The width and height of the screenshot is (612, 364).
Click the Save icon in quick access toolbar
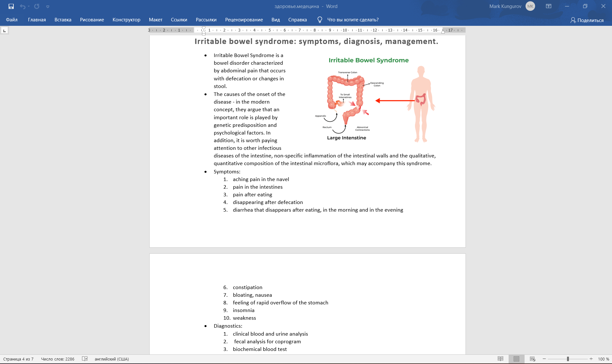click(11, 6)
